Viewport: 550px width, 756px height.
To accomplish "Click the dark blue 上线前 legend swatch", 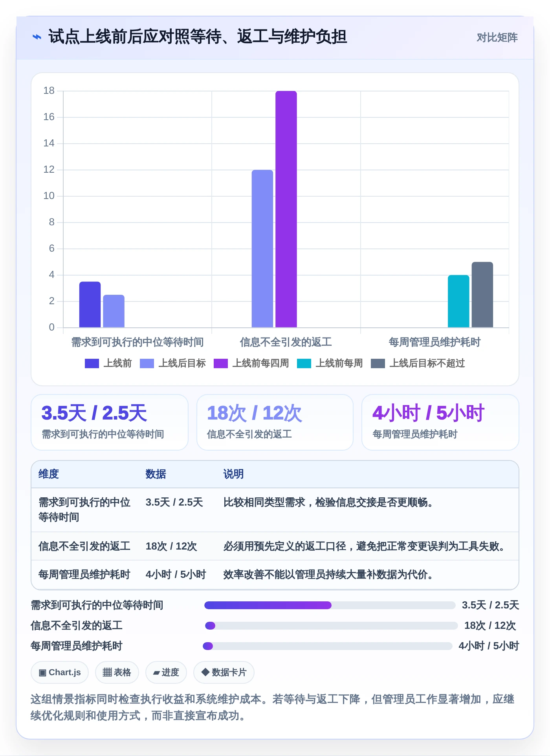I will coord(92,363).
